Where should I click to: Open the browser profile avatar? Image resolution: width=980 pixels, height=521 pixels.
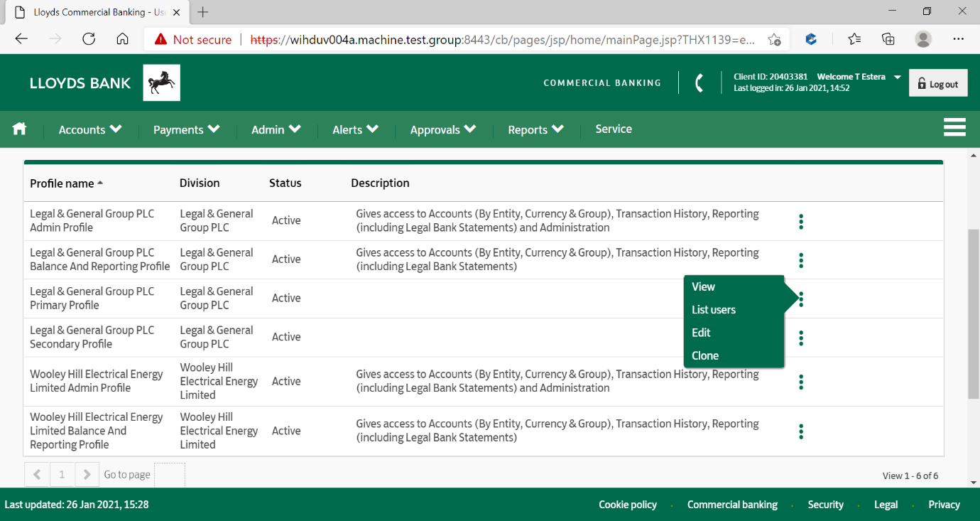(923, 39)
